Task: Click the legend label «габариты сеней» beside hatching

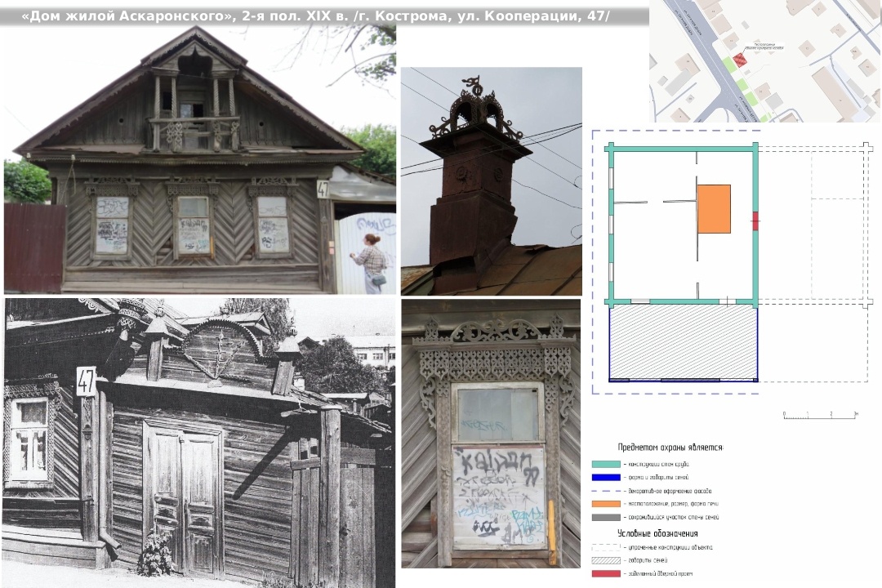Action: pyautogui.click(x=648, y=560)
